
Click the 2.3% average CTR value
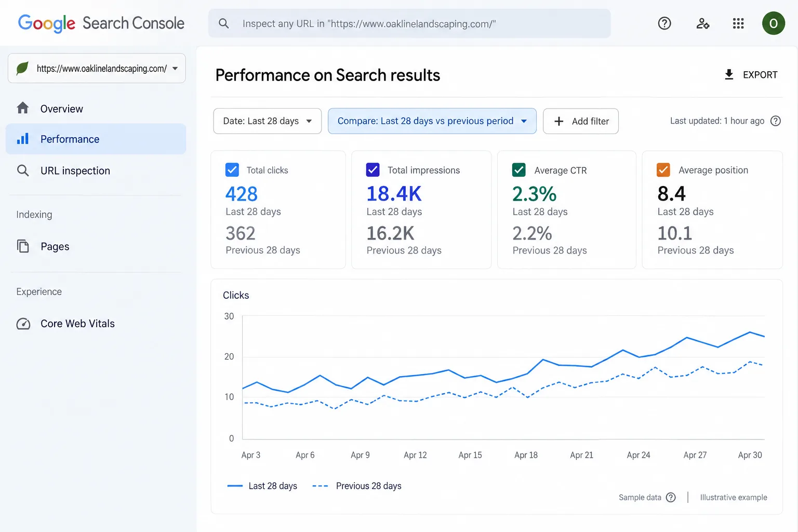[x=535, y=194]
